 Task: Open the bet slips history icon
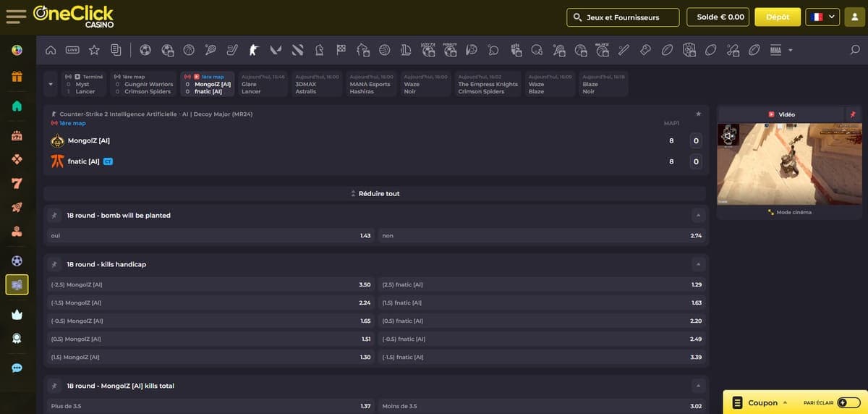116,50
